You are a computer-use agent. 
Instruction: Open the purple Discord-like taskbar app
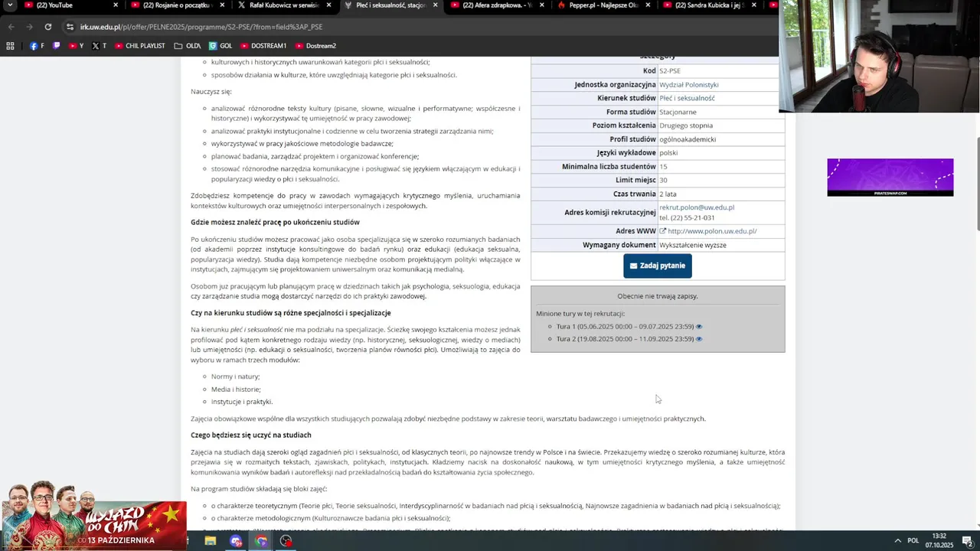click(236, 541)
